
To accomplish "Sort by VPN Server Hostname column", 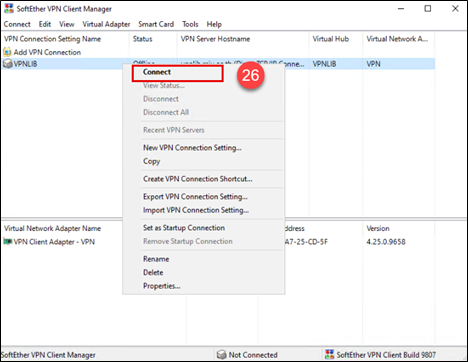I will point(243,39).
